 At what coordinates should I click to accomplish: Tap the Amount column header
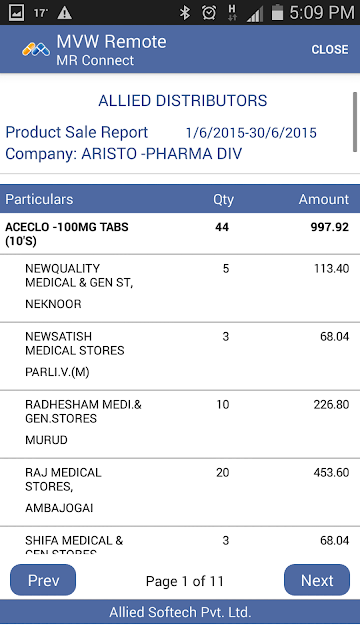(324, 199)
